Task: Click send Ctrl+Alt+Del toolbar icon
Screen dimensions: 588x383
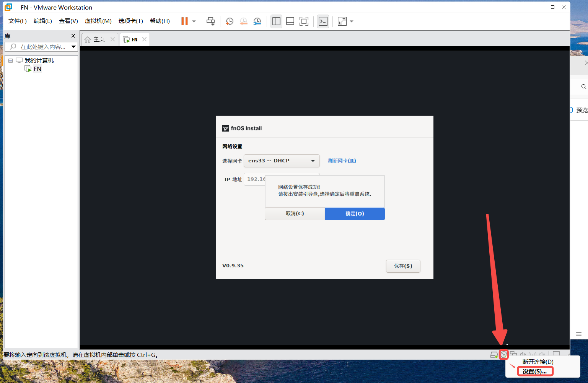Action: (210, 21)
